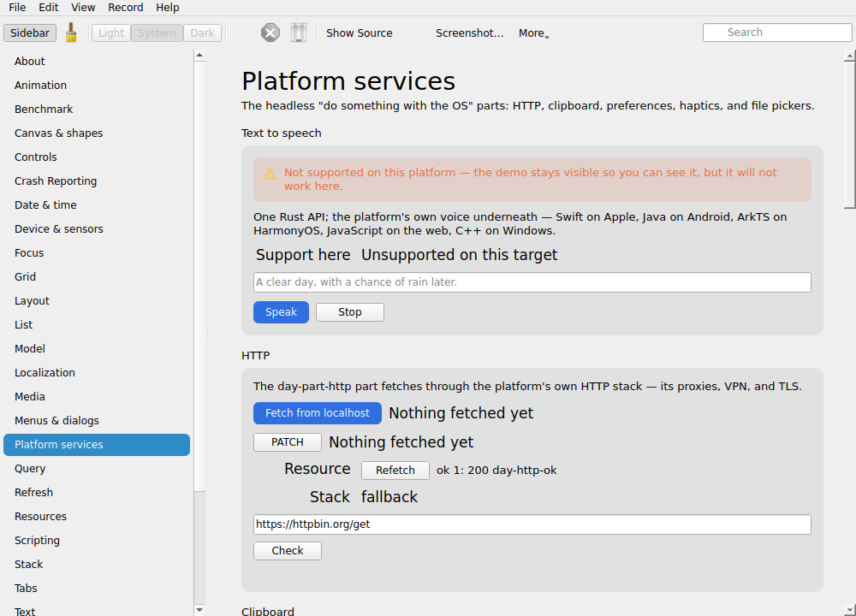Click 'Unsupported on this target' text
Screen dimensions: 856x616
pos(459,255)
